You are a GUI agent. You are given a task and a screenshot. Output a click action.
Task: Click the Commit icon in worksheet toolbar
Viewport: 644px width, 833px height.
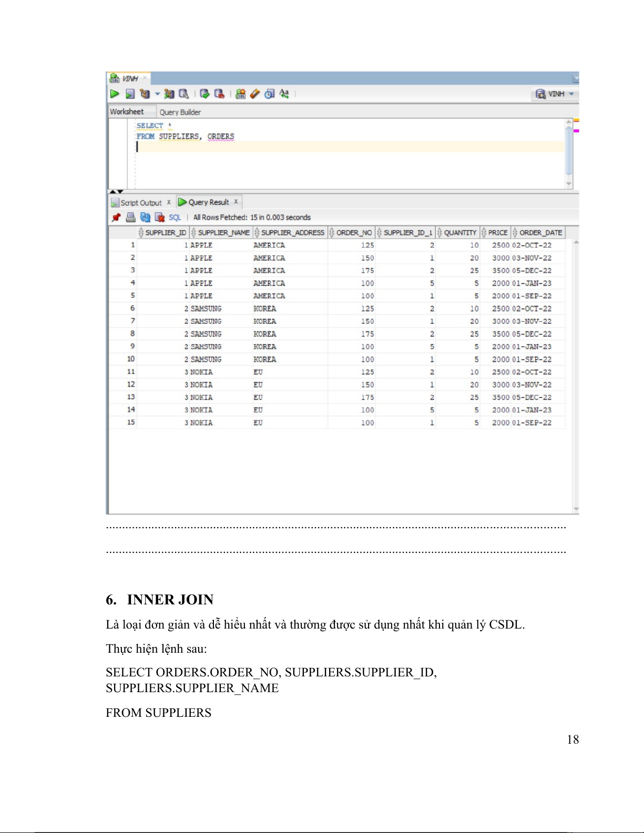tap(205, 94)
